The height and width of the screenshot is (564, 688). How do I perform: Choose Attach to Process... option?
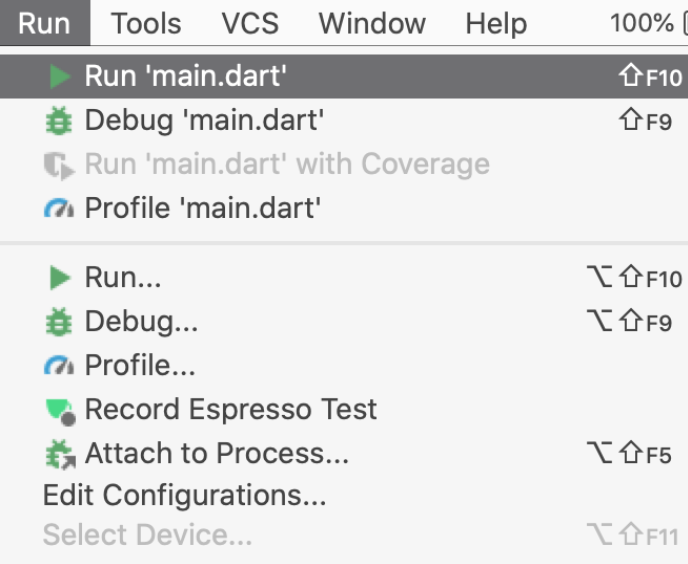(216, 454)
